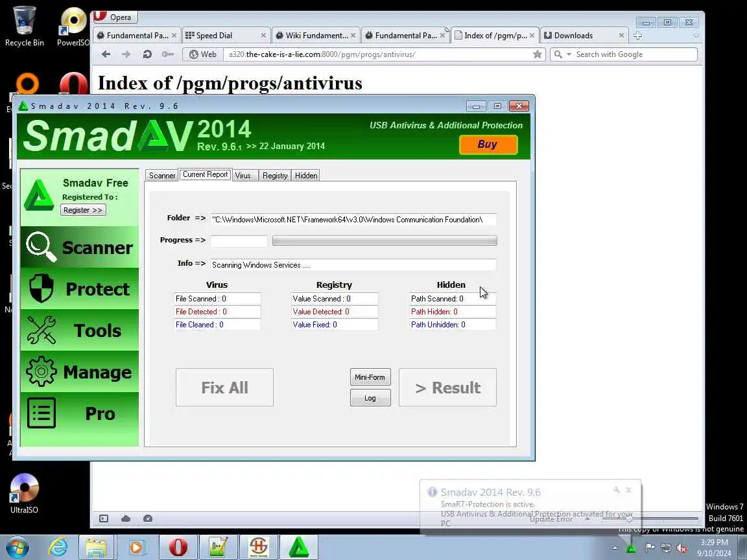The width and height of the screenshot is (747, 560).
Task: Click the Register >> button
Action: [x=83, y=210]
